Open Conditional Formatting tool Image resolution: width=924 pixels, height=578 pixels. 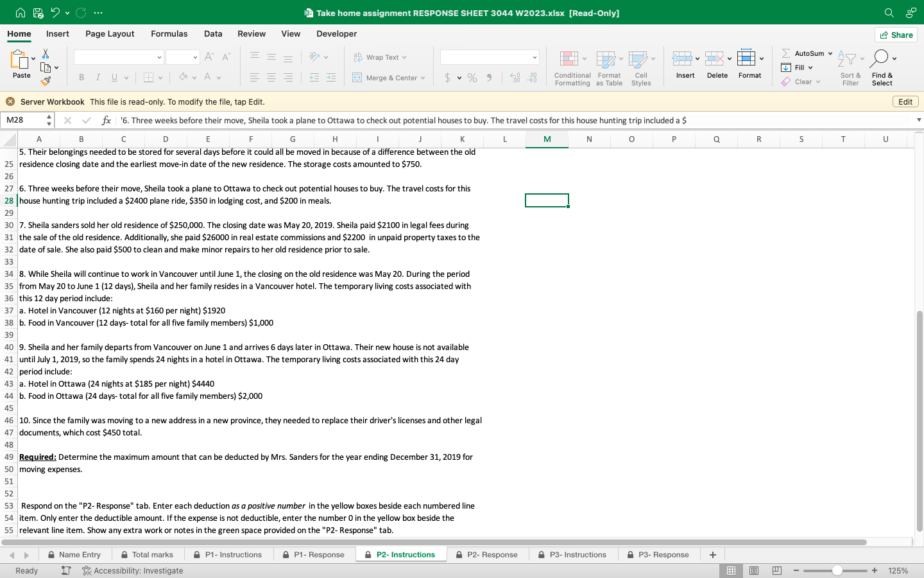tap(569, 60)
